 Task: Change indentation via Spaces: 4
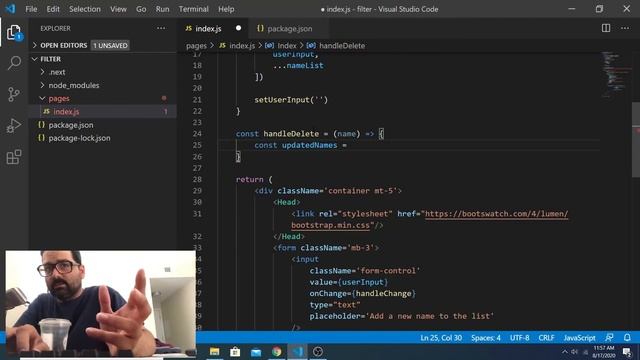[486, 338]
